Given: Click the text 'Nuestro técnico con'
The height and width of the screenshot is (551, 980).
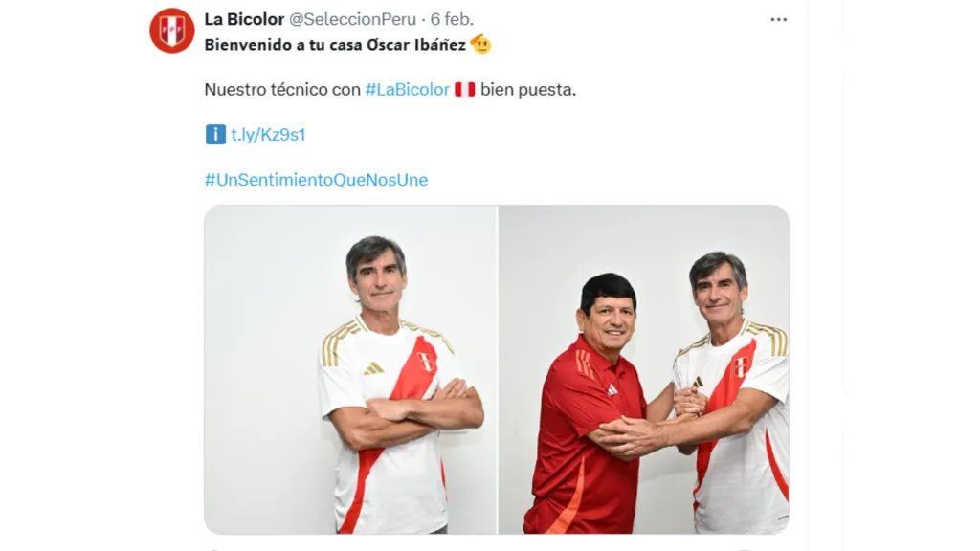Looking at the screenshot, I should pos(282,89).
